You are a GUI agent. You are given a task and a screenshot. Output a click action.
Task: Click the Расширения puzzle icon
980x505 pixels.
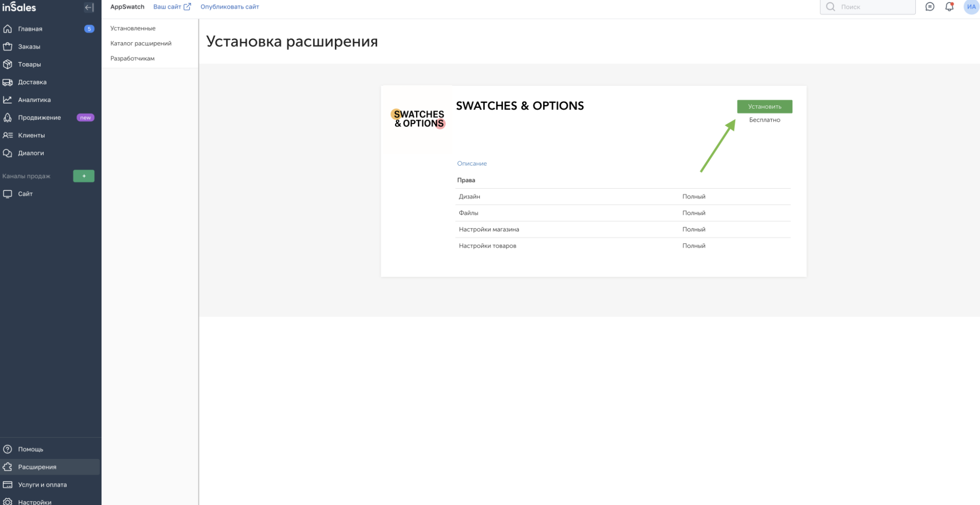click(x=8, y=467)
